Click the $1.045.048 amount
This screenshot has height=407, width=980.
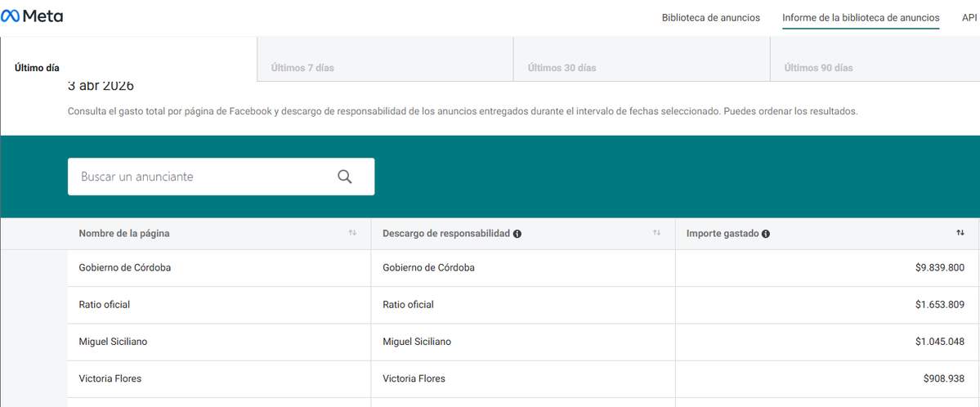pos(939,342)
